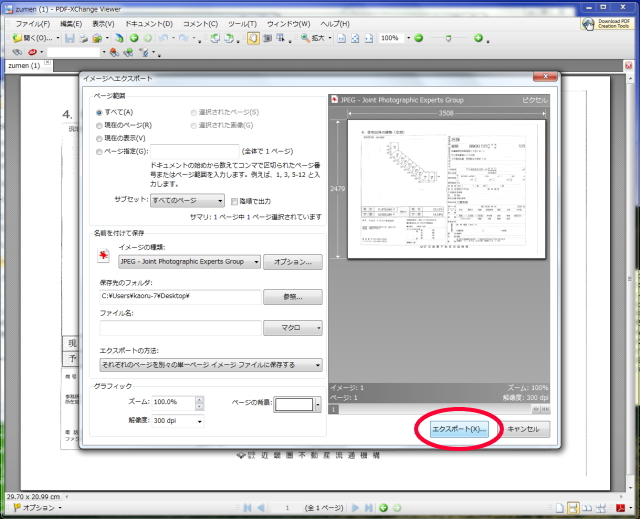Enable the 降順で出力 checkbox

point(234,200)
